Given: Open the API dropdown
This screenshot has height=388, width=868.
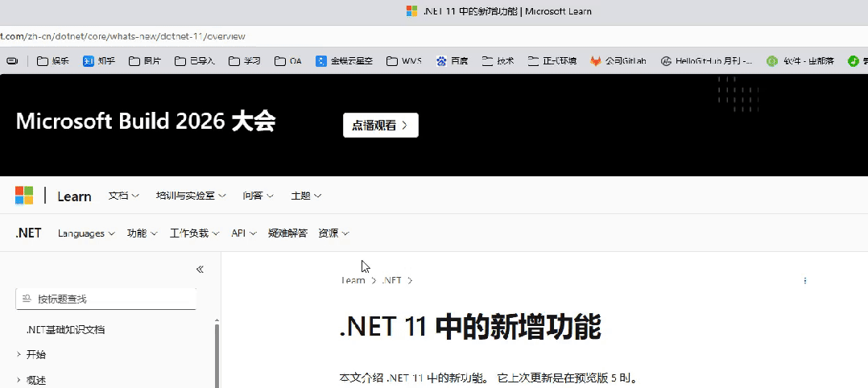Looking at the screenshot, I should coord(243,233).
